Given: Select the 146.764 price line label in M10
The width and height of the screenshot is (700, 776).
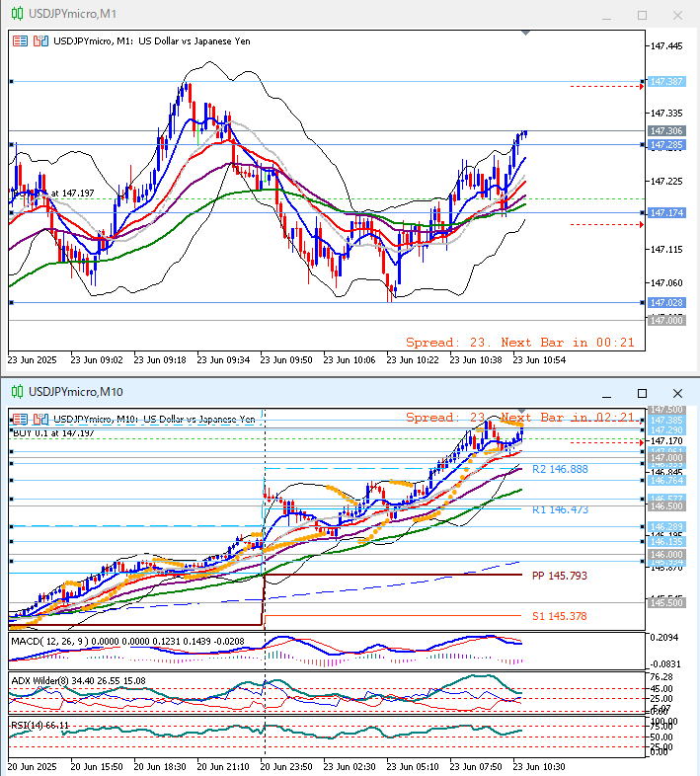Looking at the screenshot, I should coord(666,481).
